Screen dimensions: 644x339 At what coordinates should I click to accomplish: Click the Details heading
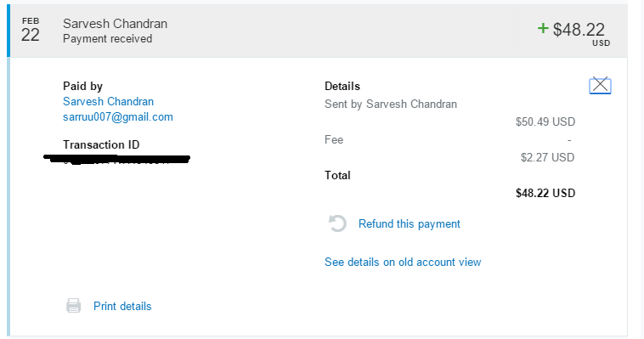coord(342,86)
